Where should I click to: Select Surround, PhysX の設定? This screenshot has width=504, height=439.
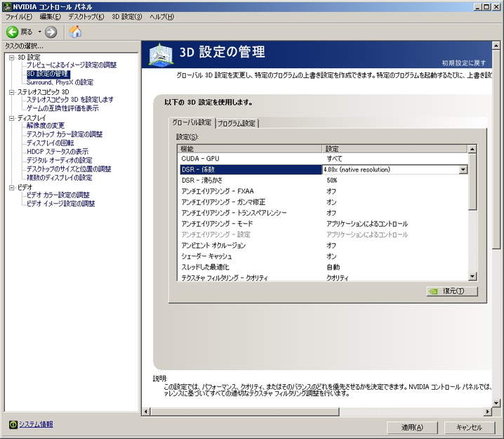(60, 82)
